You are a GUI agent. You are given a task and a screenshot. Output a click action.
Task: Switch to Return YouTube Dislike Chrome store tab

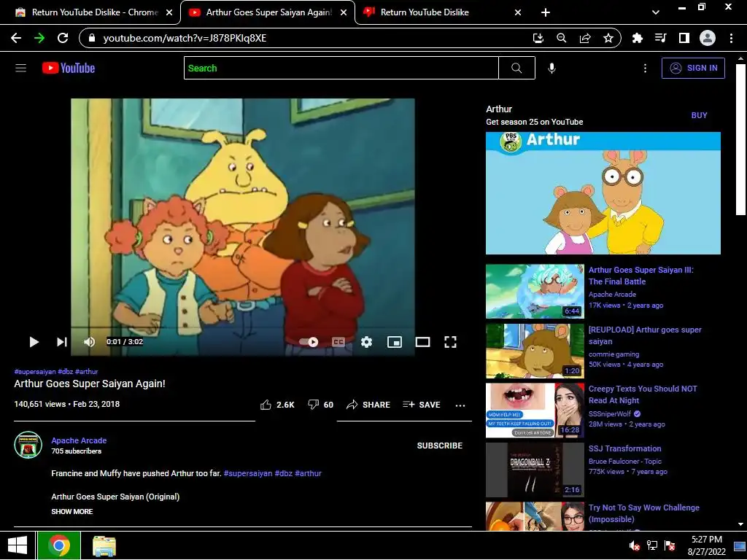pos(94,12)
